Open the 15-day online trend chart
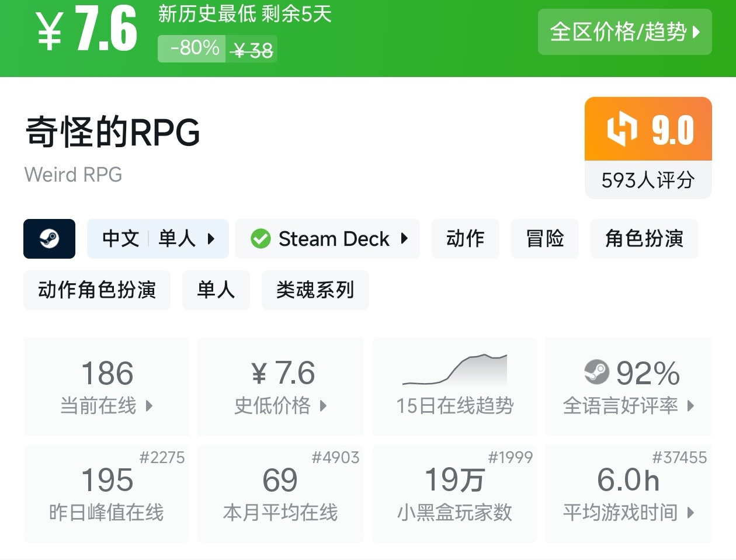 pyautogui.click(x=454, y=386)
